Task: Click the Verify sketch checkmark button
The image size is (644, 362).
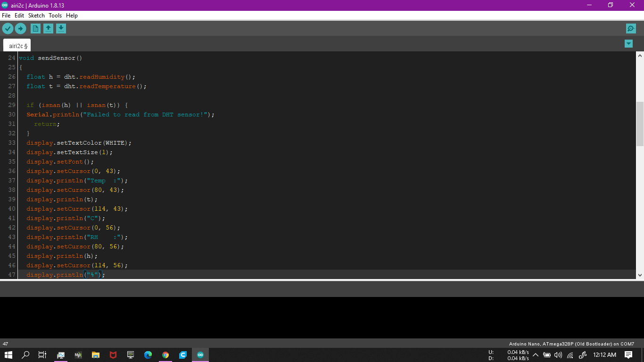Action: 8,29
